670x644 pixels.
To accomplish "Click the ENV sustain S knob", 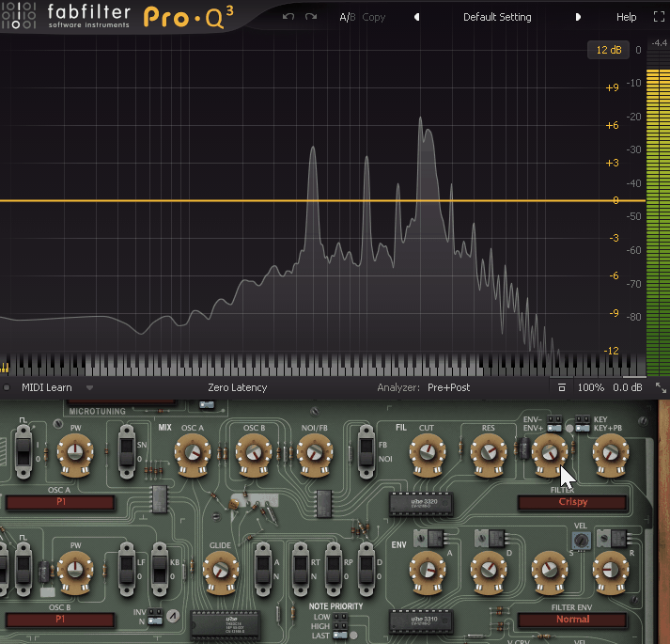I will [x=550, y=570].
